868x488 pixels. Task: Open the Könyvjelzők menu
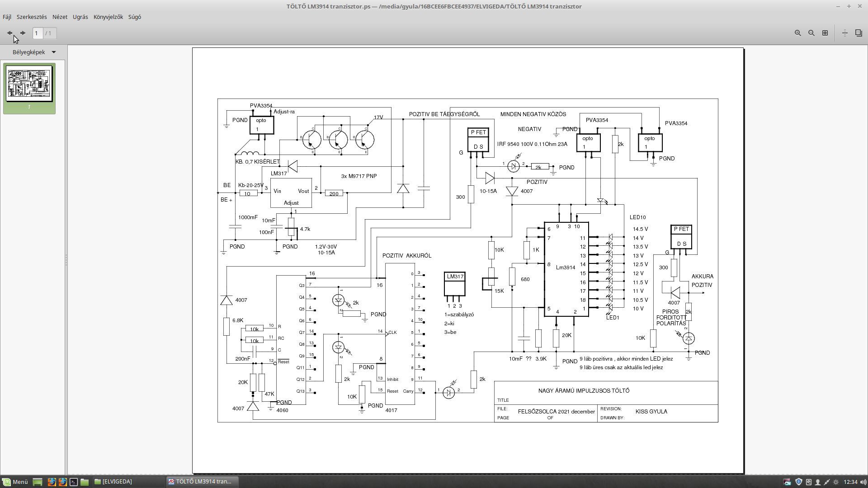point(108,17)
